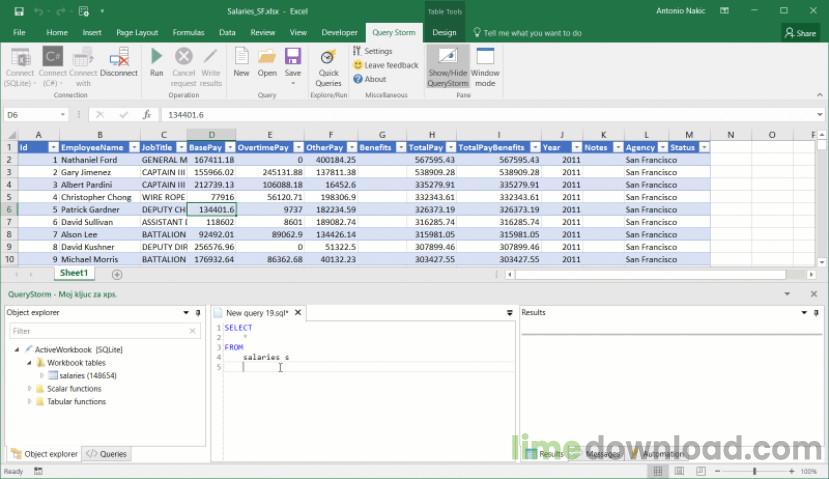Viewport: 829px width, 479px height.
Task: Select cell with Nathaniel Ford
Action: (x=99, y=160)
